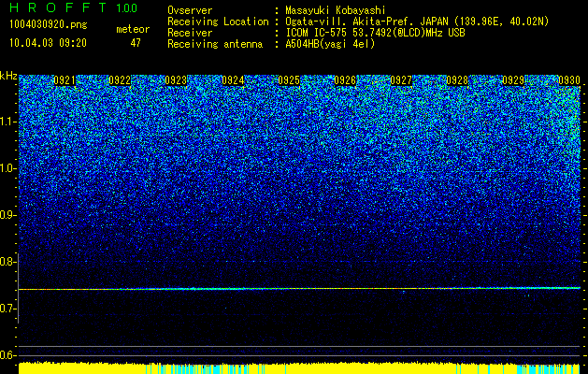Click the 0923 time marker
588x374 pixels.
click(176, 80)
